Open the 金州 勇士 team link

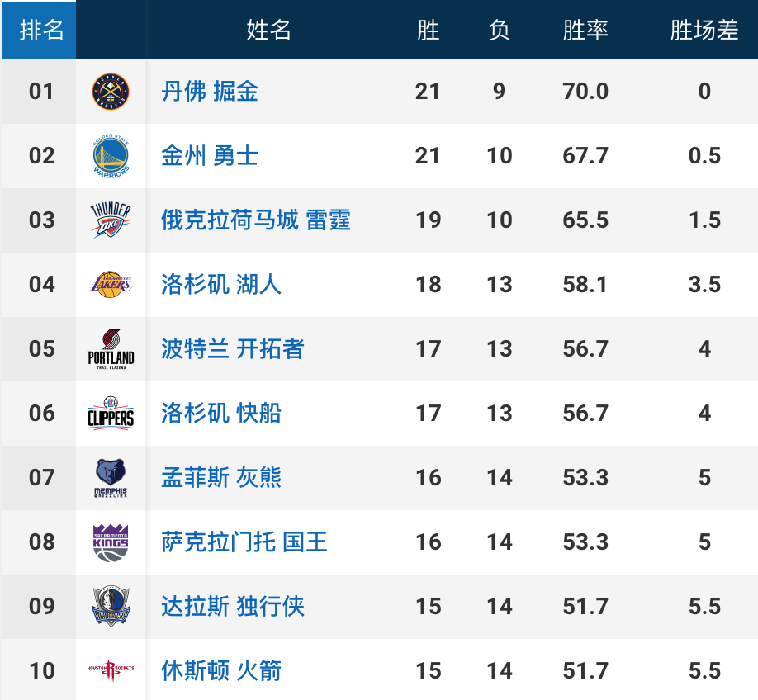tap(210, 156)
